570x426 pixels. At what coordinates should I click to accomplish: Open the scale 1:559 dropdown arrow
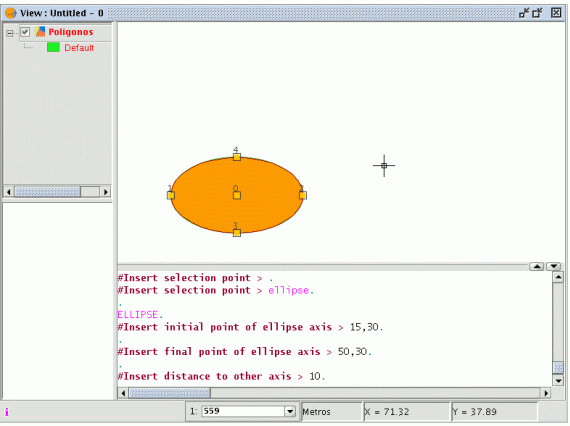pyautogui.click(x=290, y=411)
